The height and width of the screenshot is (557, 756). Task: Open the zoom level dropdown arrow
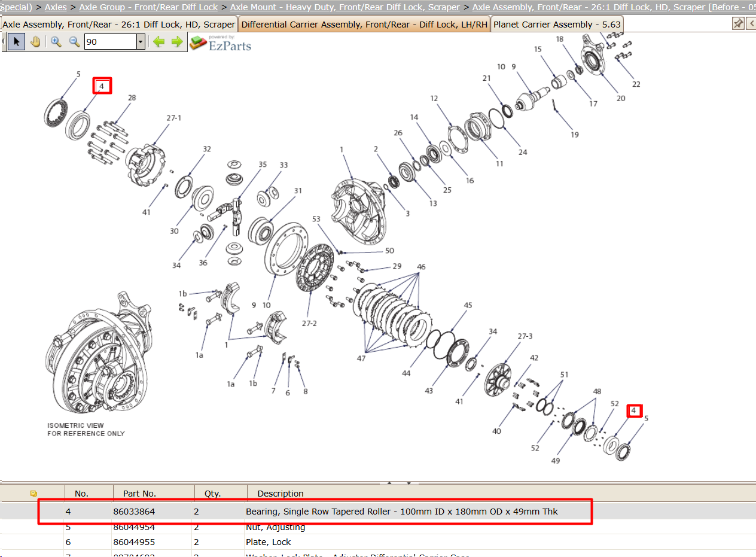(x=141, y=42)
